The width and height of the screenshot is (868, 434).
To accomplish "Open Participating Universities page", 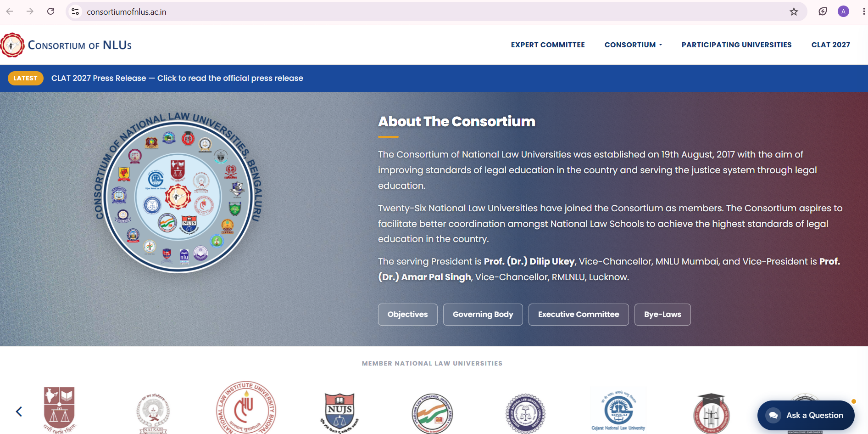I will 736,45.
